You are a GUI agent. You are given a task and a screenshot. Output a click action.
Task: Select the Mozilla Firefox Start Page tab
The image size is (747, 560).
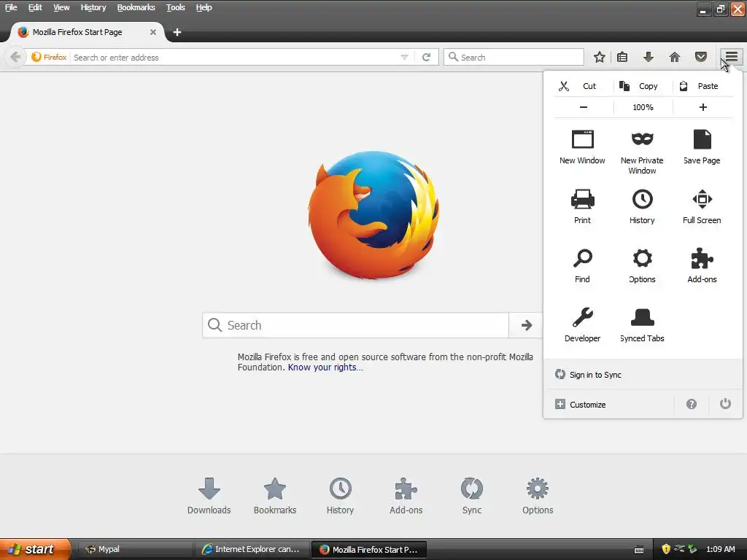(87, 32)
